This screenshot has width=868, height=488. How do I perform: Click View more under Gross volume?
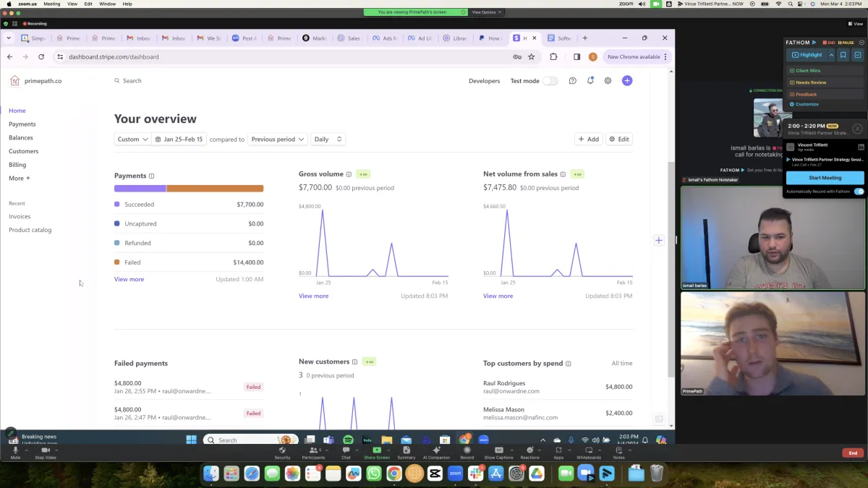point(313,296)
